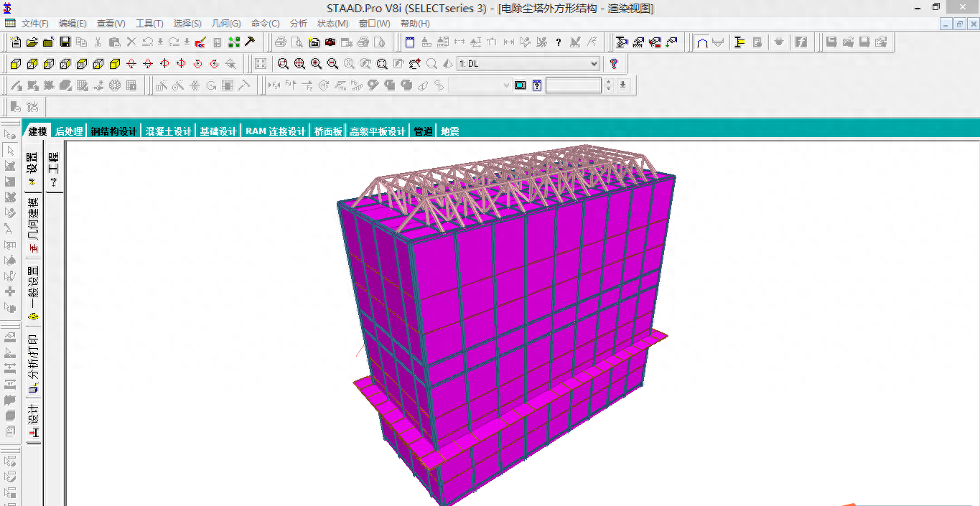Viewport: 980px width, 506px height.
Task: Select the 混凝土设计 tab
Action: click(x=169, y=131)
